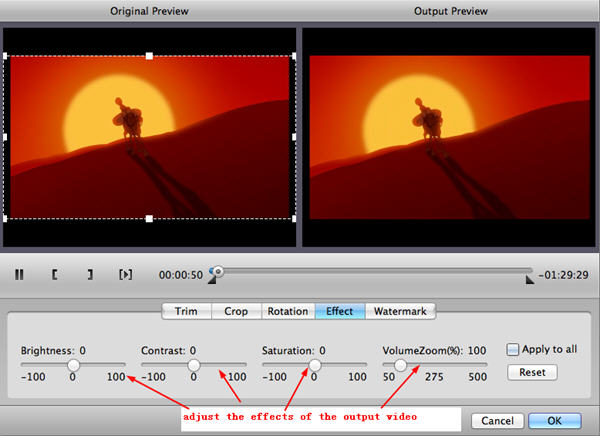
Task: Click the 275 mark on VolumeZoom scale
Action: tap(434, 377)
